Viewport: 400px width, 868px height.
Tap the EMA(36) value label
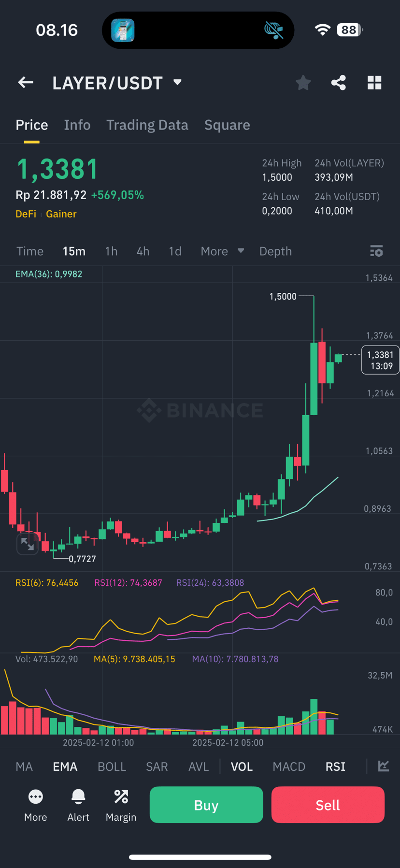click(x=49, y=274)
